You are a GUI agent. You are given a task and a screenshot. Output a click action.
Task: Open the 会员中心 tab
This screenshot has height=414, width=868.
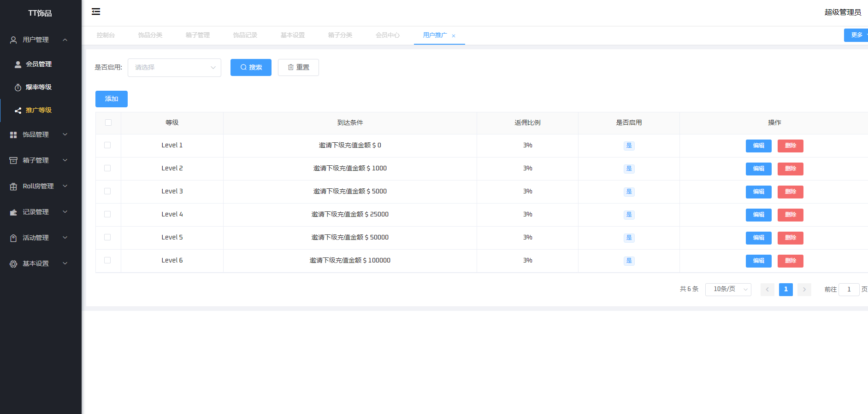tap(387, 35)
